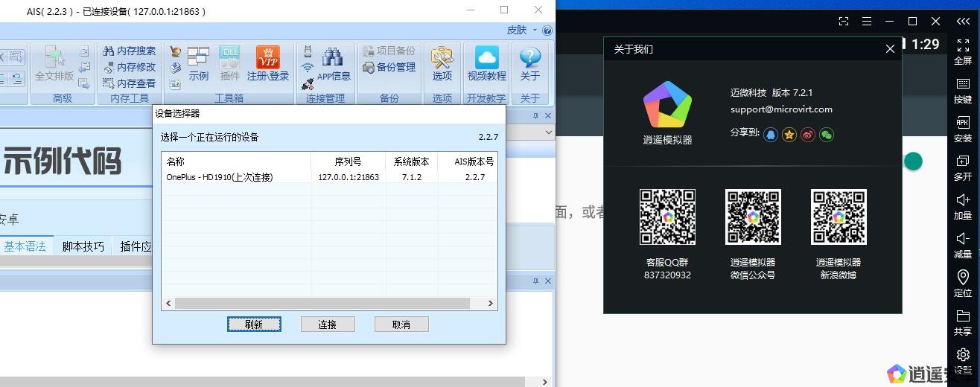Image resolution: width=980 pixels, height=387 pixels.
Task: Select the OnePlus - HD1910 device row
Action: pyautogui.click(x=220, y=177)
